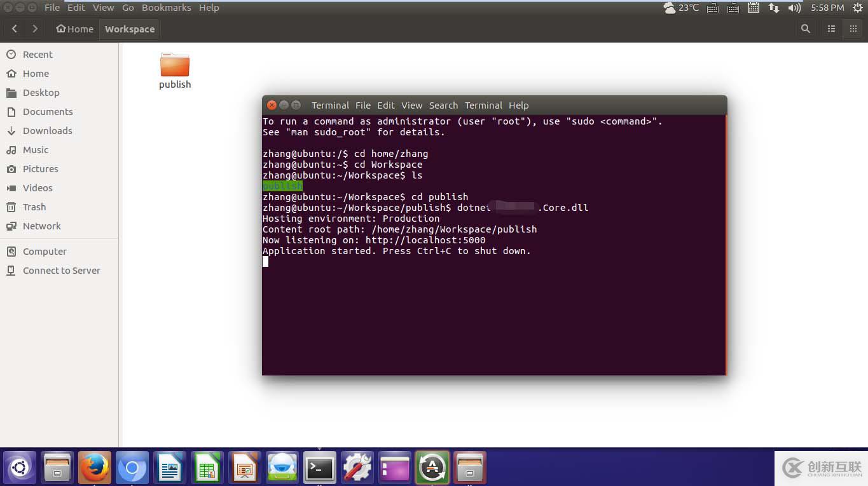The image size is (868, 486).
Task: Switch Files to list view
Action: pos(831,29)
